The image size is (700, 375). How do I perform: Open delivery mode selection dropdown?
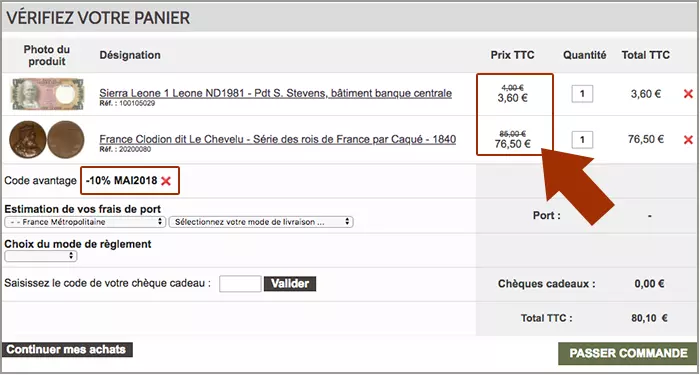[x=261, y=222]
